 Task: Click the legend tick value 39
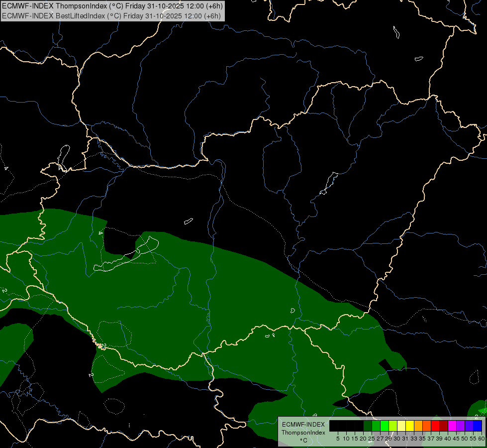tap(439, 439)
